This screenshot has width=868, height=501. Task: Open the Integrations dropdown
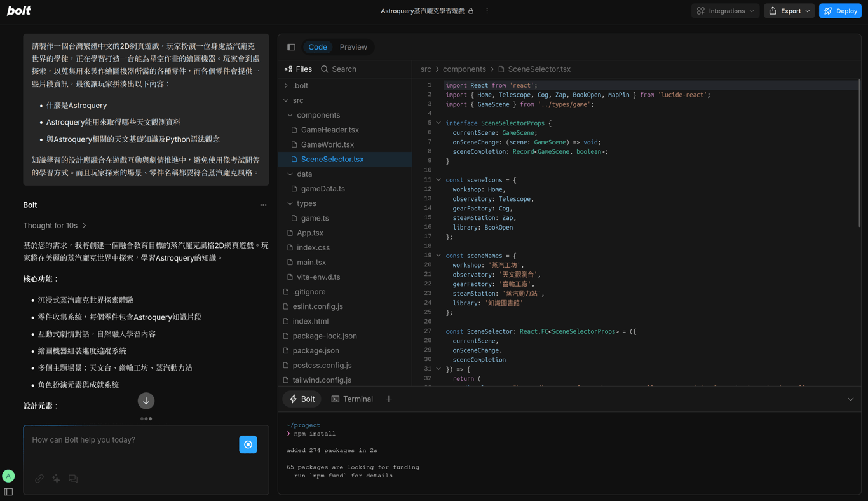(726, 11)
